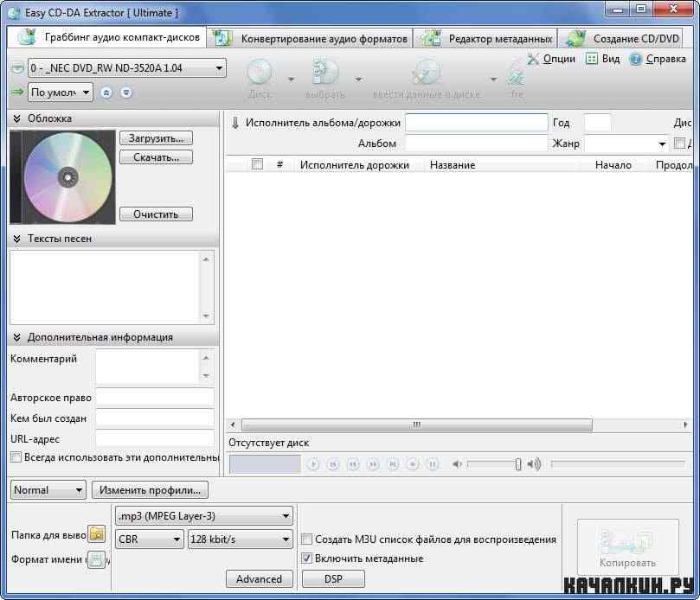700x600 pixels.
Task: Click the Диск toolbar disc icon
Action: [260, 73]
